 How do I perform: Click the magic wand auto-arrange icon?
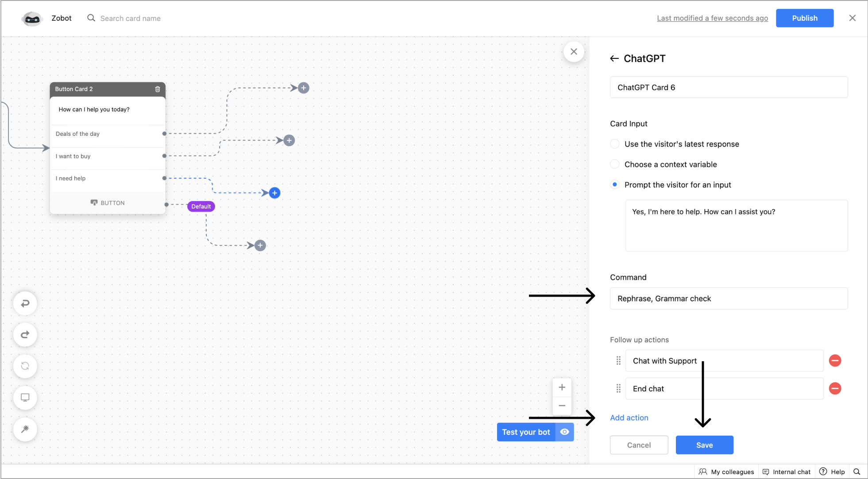point(25,429)
